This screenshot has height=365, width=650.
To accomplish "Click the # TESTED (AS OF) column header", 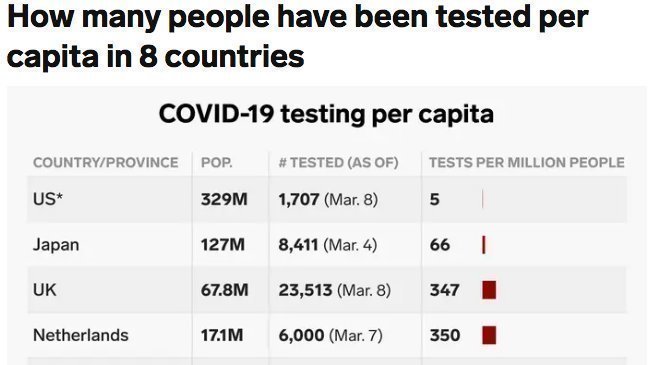I will coord(338,163).
